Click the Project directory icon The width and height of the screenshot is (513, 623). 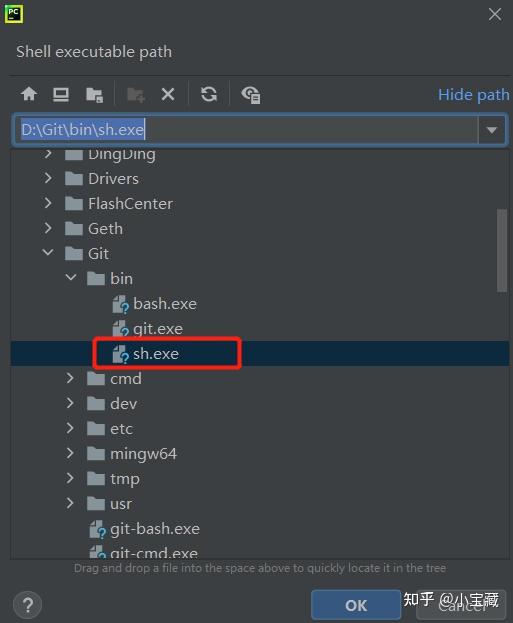tap(95, 95)
